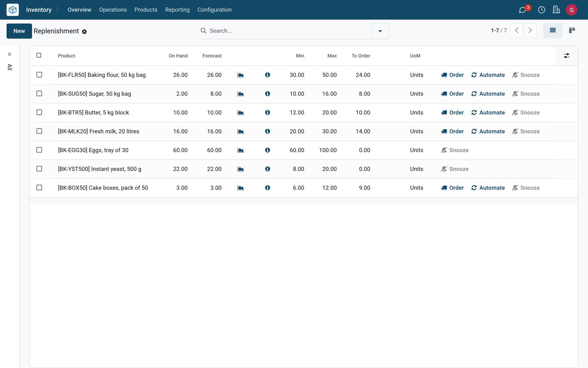The image size is (588, 368).
Task: Tick the Baking flour row checkbox
Action: [x=39, y=75]
